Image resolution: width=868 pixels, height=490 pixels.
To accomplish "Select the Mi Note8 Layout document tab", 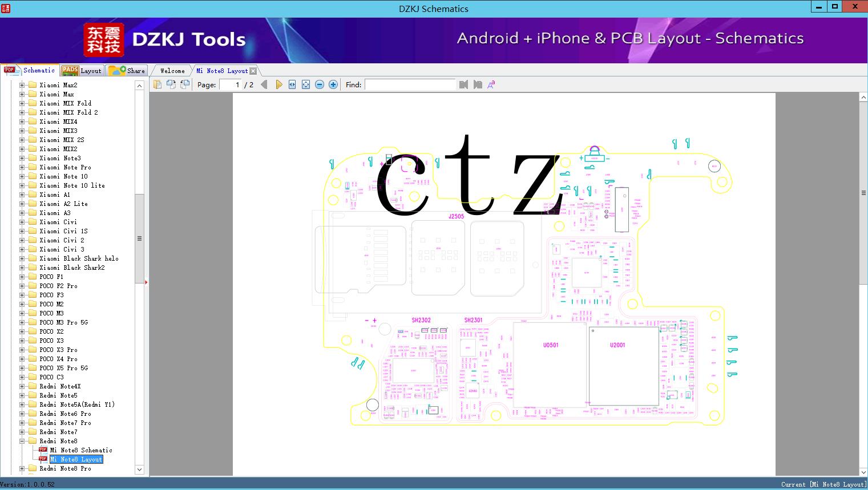I will (x=222, y=71).
